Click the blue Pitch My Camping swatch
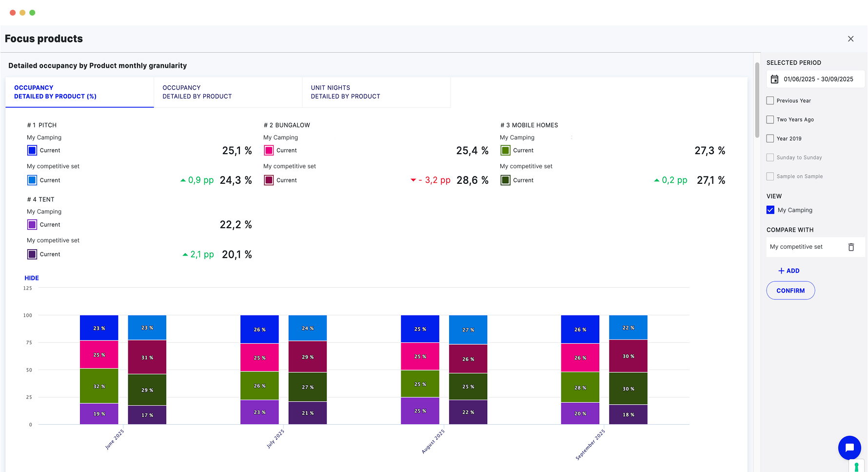868x472 pixels. point(32,151)
